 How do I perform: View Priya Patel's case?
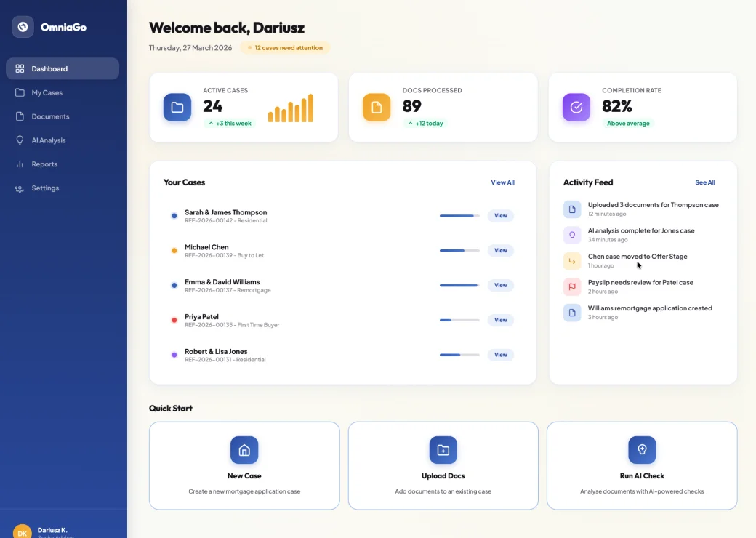click(x=500, y=320)
